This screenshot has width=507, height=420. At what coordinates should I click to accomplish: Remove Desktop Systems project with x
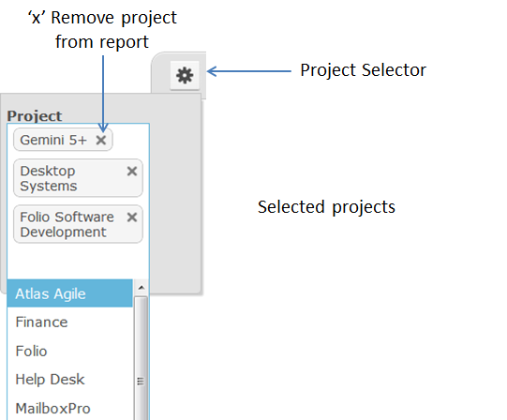tap(132, 171)
